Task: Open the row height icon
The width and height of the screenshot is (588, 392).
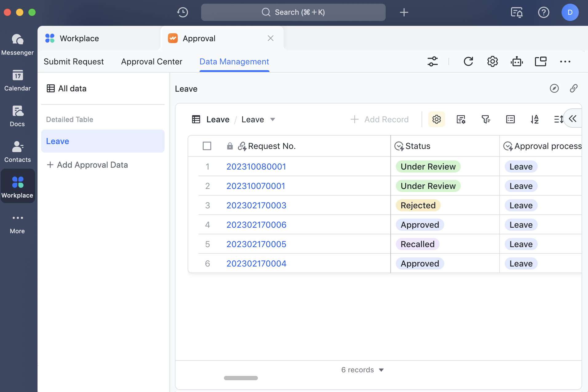Action: point(558,119)
